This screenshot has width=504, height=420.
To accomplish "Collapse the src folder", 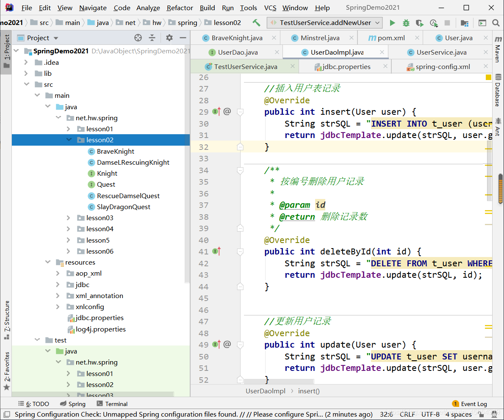I will click(x=27, y=84).
